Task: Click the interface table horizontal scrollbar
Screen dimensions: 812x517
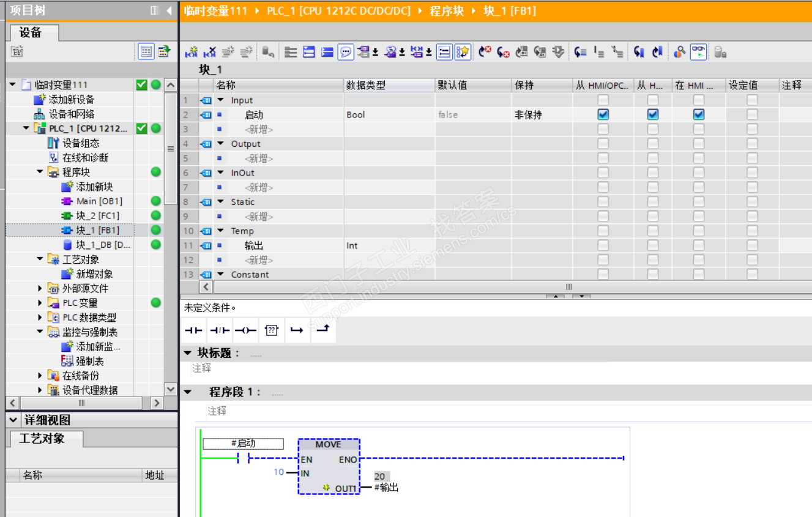Action: 569,286
